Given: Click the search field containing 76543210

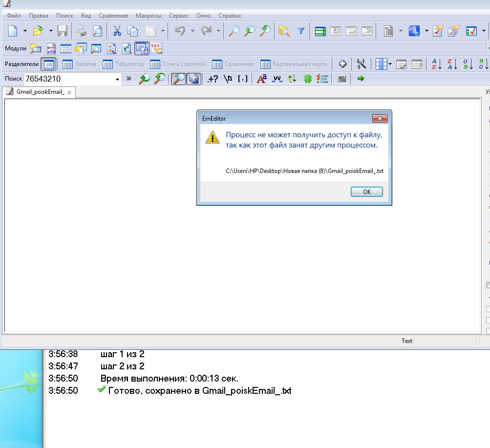Looking at the screenshot, I should 68,79.
